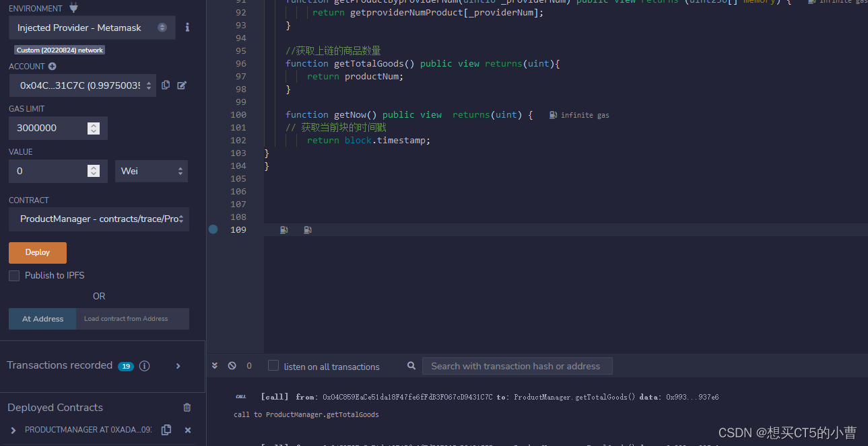Click the infinite gas icon next to getNow
868x446 pixels.
[554, 114]
